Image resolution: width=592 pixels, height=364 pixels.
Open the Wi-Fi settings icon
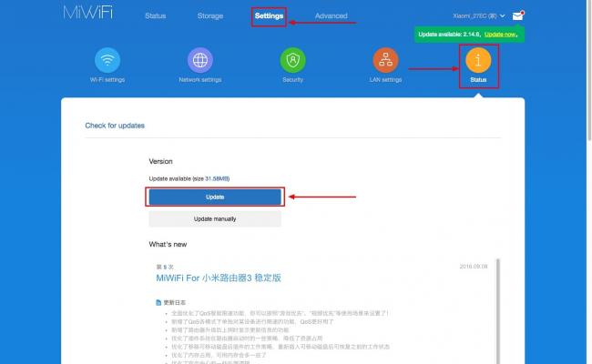(x=108, y=60)
